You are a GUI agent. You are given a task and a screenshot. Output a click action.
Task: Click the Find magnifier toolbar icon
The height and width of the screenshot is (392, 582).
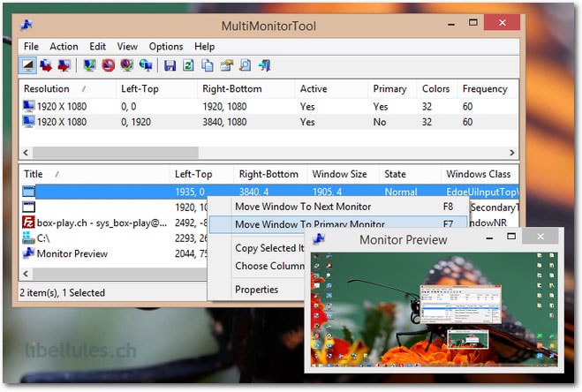point(245,65)
